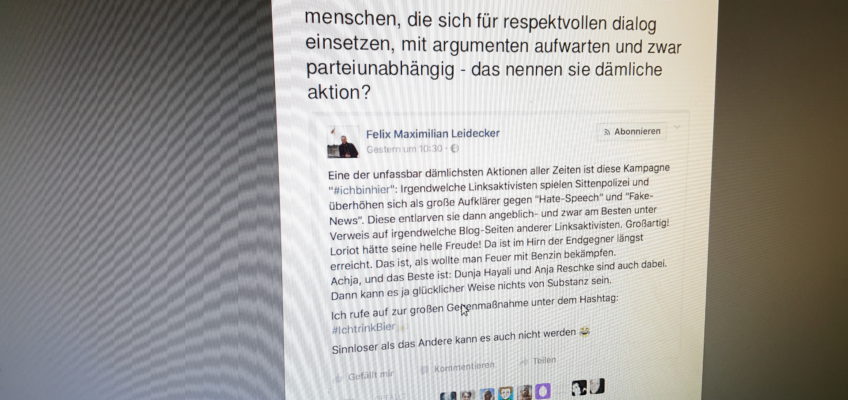Screen dimensions: 848x400
Task: Click the profile picture thumbnail of the post author
Action: click(343, 142)
